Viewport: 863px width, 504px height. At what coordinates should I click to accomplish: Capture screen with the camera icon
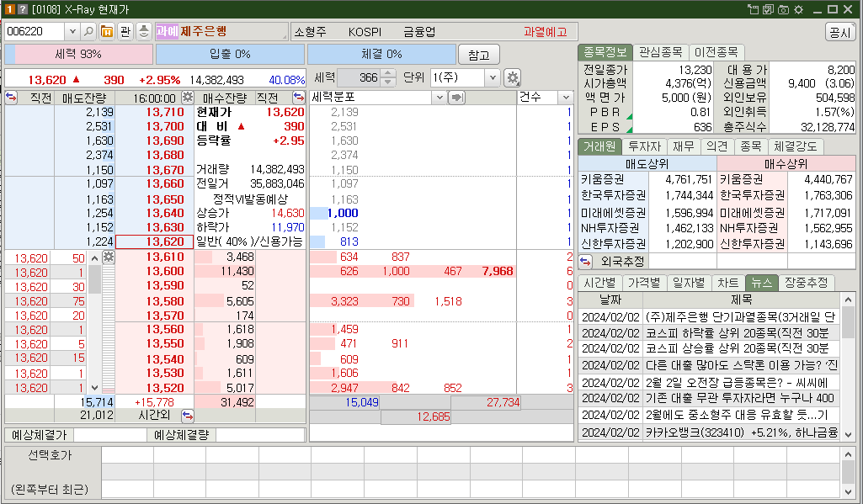[783, 9]
